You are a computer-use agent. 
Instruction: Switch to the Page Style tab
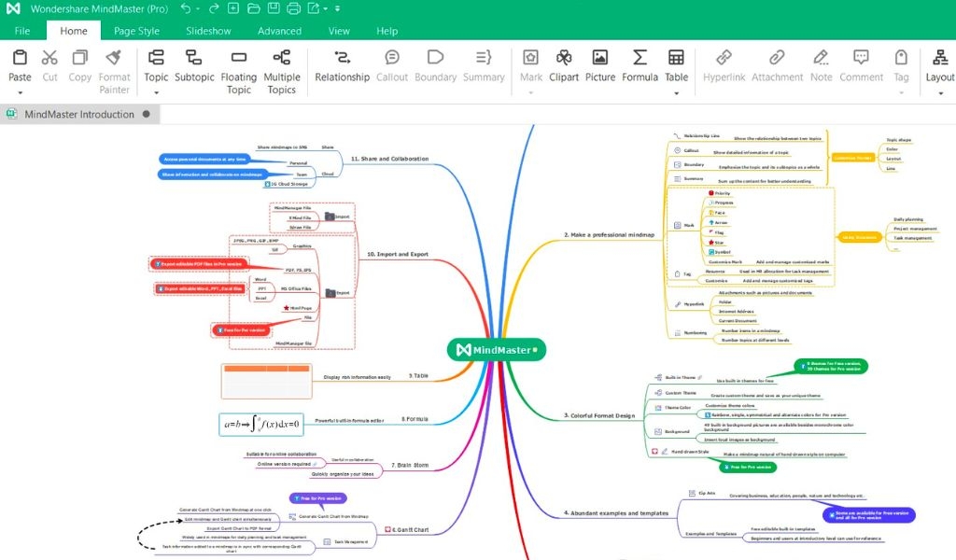tap(136, 31)
